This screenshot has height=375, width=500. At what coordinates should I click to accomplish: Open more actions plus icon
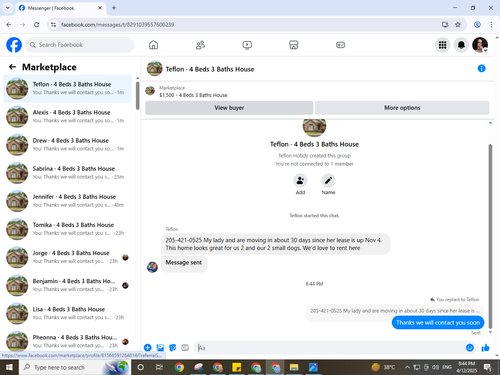tap(147, 348)
